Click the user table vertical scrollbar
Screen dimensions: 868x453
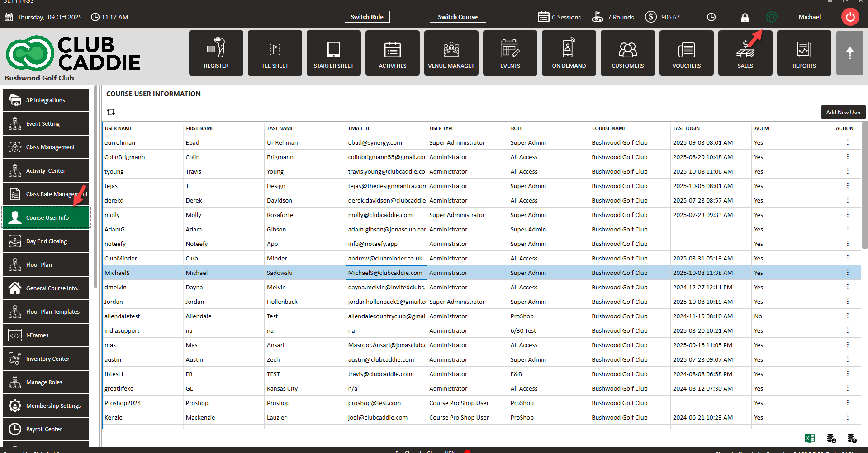[864, 185]
